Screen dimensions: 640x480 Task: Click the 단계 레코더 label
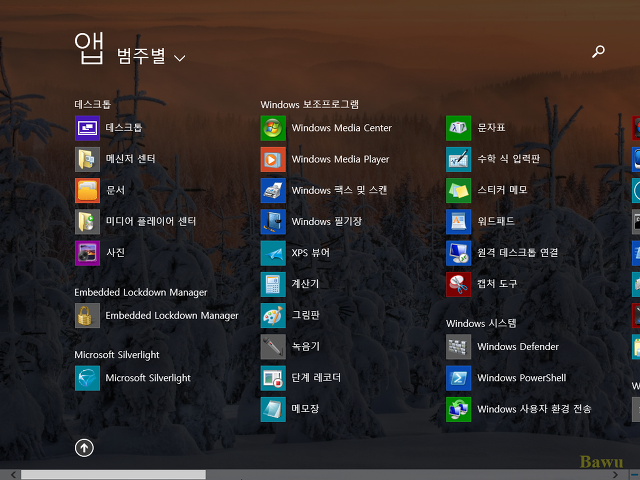click(316, 378)
